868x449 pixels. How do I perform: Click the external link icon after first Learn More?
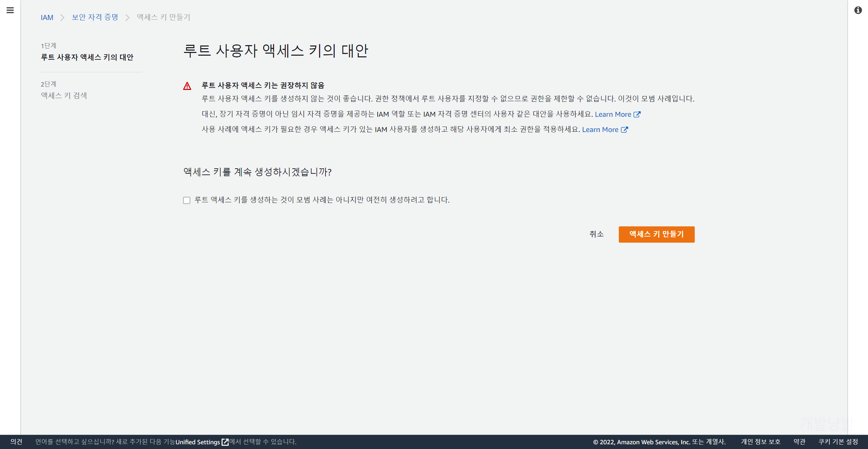click(637, 114)
